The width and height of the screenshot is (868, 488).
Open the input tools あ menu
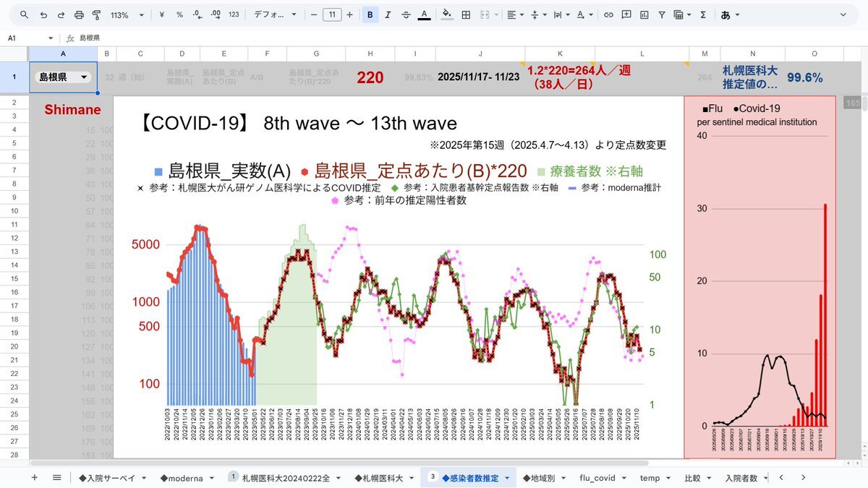click(730, 14)
